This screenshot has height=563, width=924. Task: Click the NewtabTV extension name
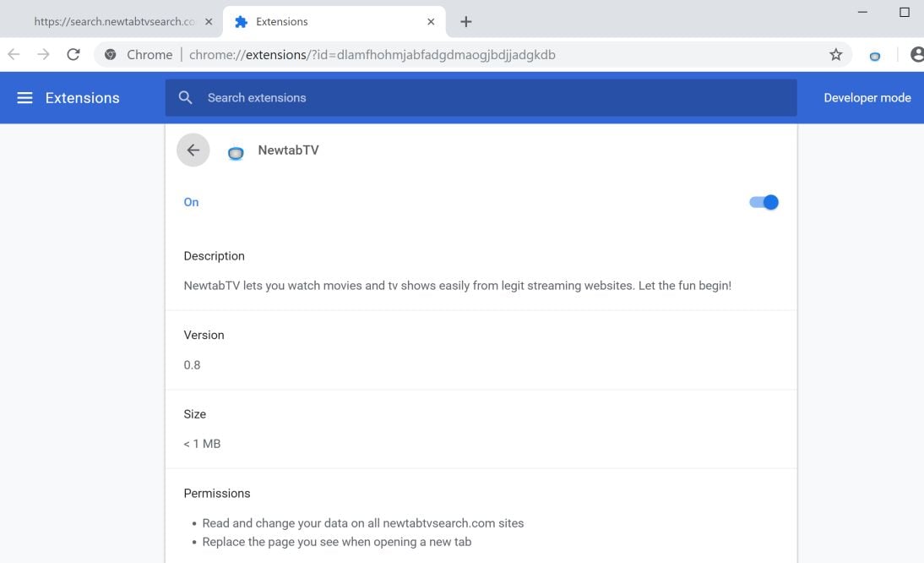point(288,150)
